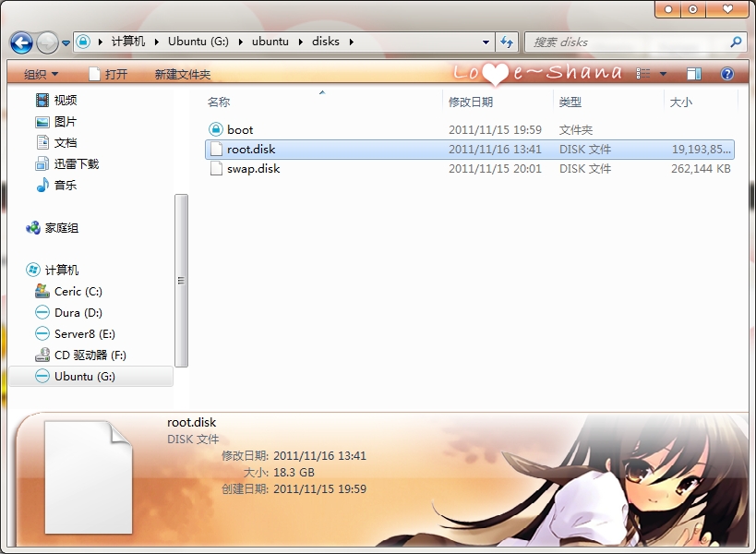The width and height of the screenshot is (756, 554).
Task: Click the 家庭组 homegroup icon
Action: pyautogui.click(x=33, y=227)
